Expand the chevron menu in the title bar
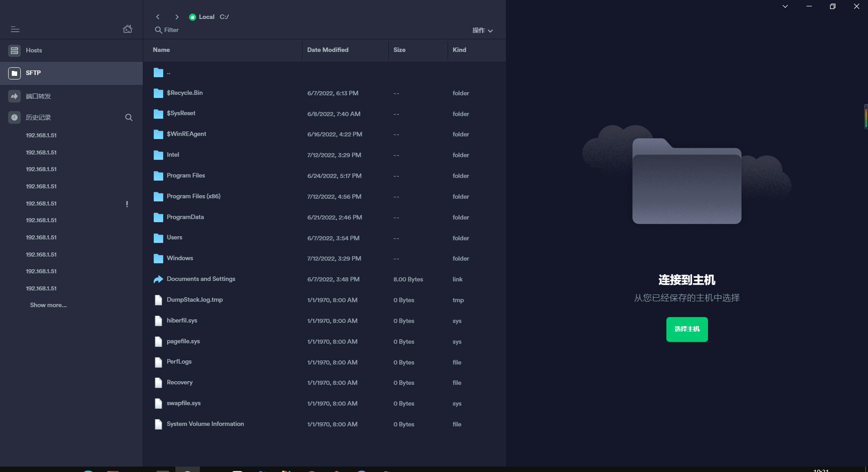The height and width of the screenshot is (472, 868). (x=785, y=6)
